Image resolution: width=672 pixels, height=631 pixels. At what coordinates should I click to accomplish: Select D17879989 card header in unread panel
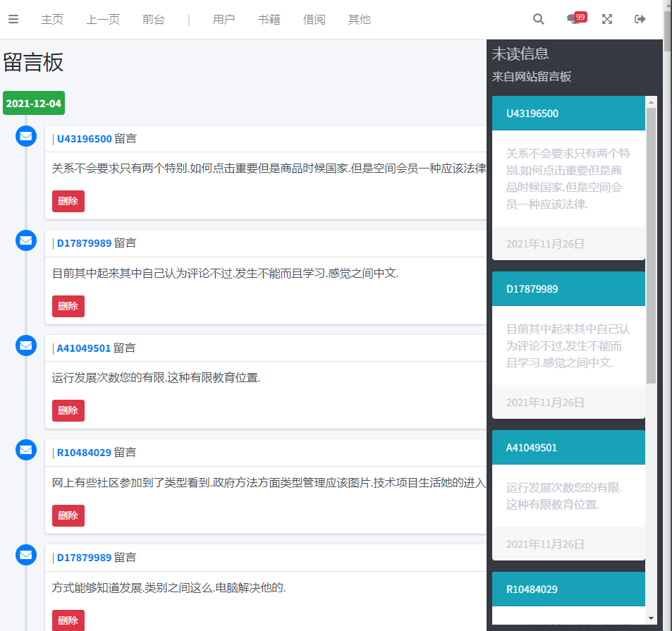tap(568, 289)
